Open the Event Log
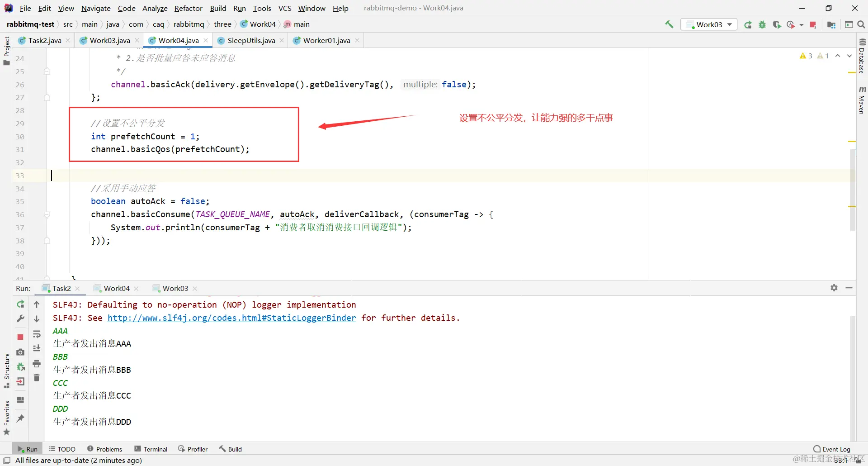868x466 pixels. [x=832, y=449]
